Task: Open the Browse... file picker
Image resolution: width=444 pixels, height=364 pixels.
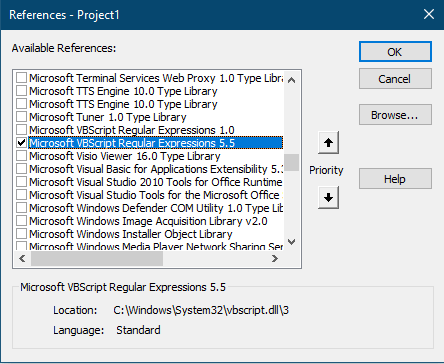Action: [395, 115]
